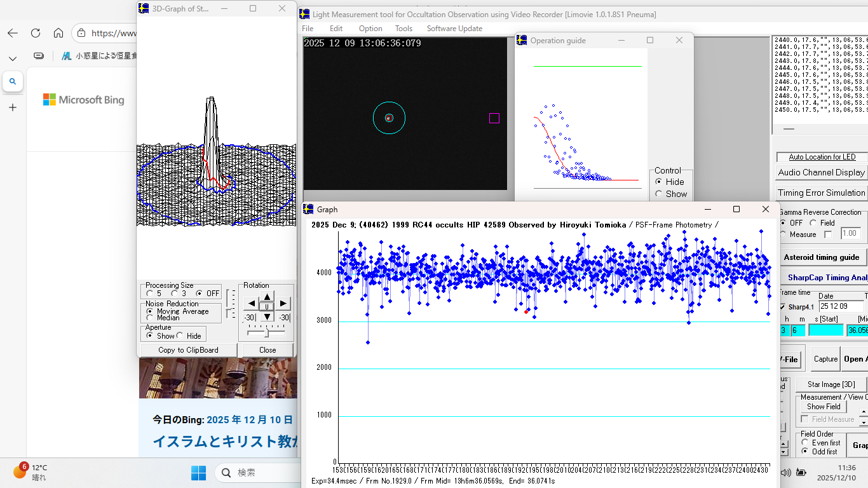Open the Asteroid timing guide
The width and height of the screenshot is (868, 488).
tap(822, 257)
